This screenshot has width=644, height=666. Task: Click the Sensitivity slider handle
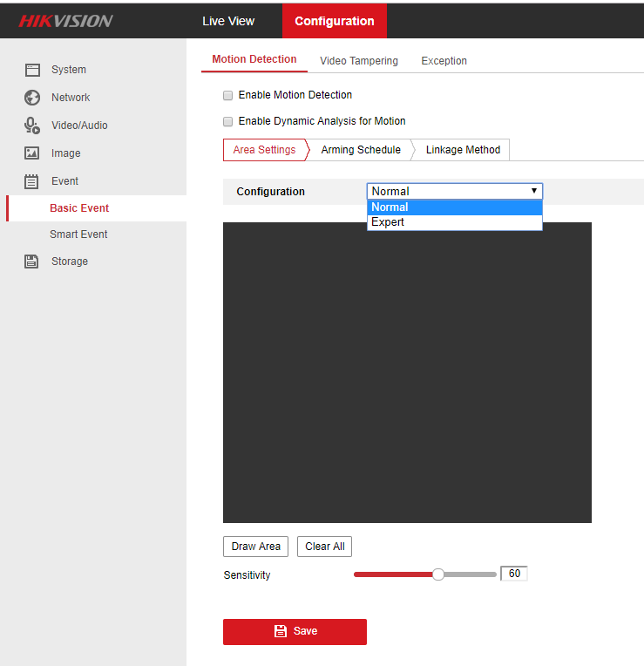[438, 574]
